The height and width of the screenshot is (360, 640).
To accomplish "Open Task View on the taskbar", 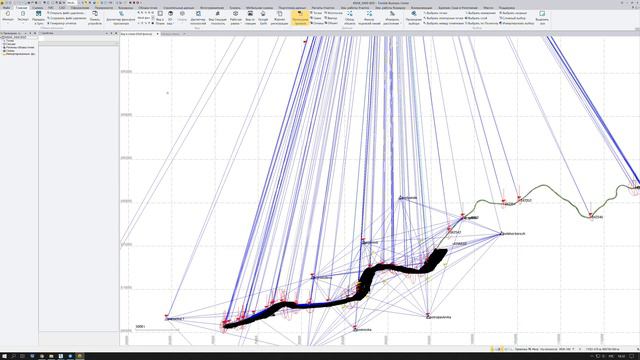I will point(22,356).
